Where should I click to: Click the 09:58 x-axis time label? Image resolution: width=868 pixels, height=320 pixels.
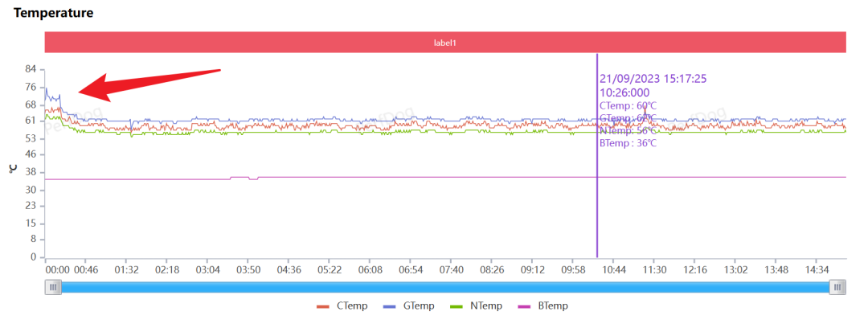(573, 270)
